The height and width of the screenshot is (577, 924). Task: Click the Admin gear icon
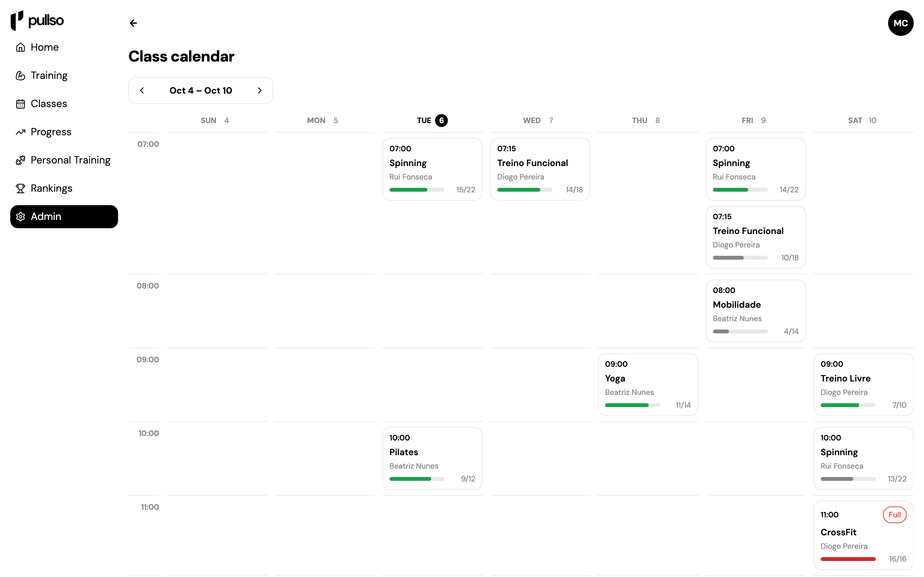click(21, 217)
